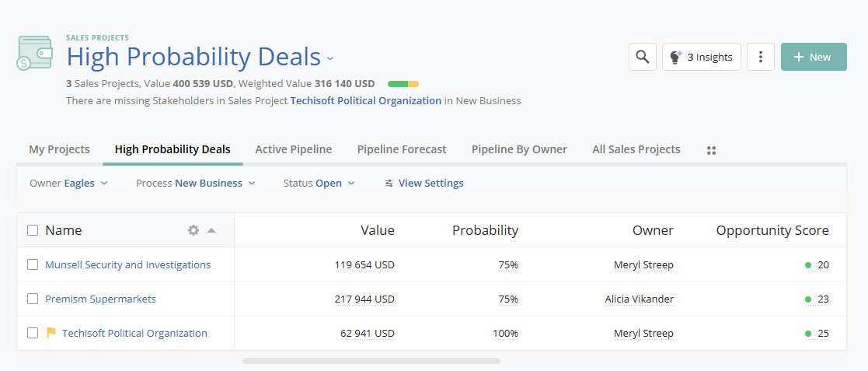Click the search magnifier icon
The image size is (868, 371).
coord(642,57)
